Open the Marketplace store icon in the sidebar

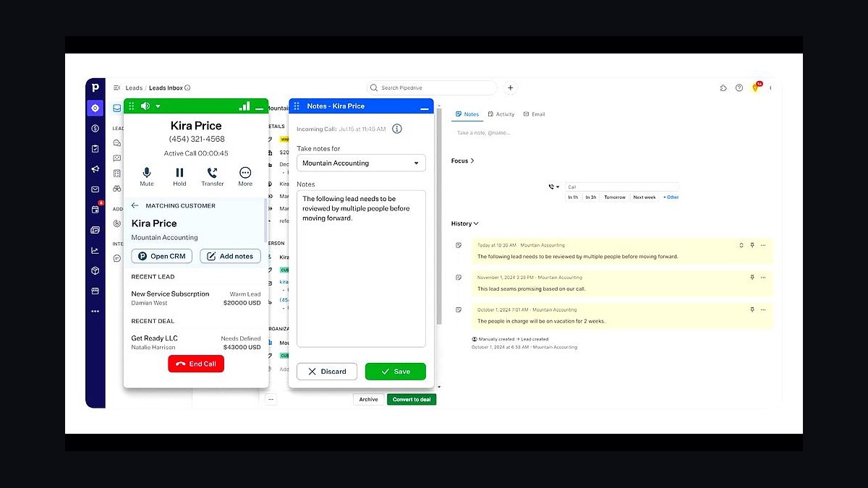95,291
